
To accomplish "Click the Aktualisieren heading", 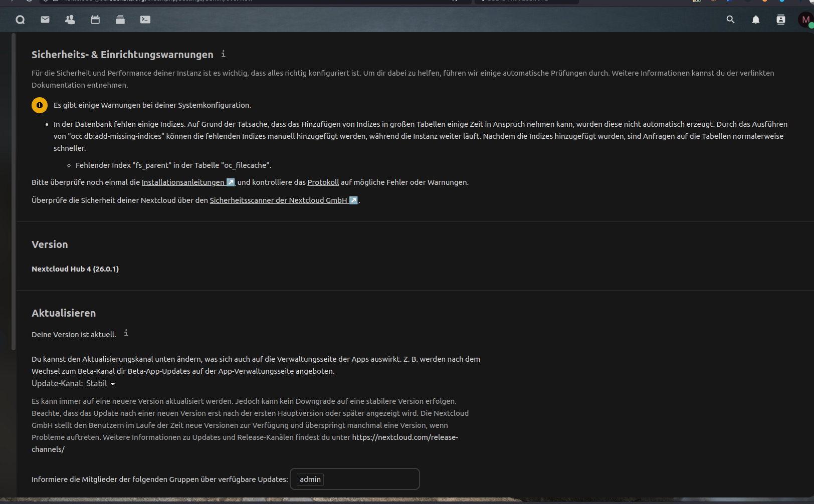I will [64, 313].
